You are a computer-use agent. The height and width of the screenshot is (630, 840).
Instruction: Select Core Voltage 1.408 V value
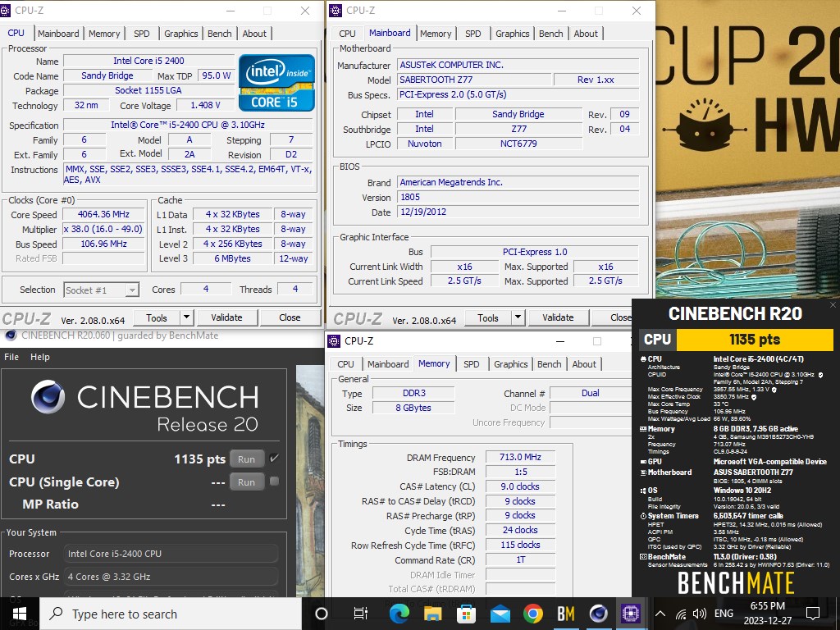pos(206,105)
